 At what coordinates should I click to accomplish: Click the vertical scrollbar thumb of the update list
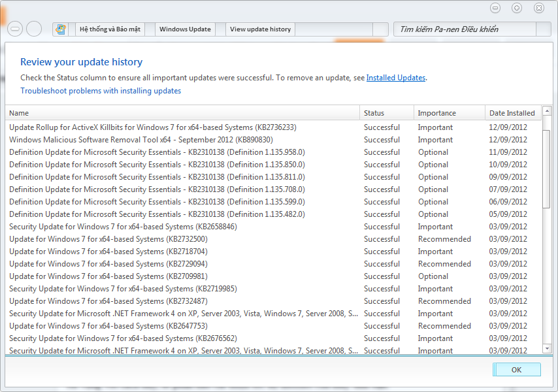point(547,163)
